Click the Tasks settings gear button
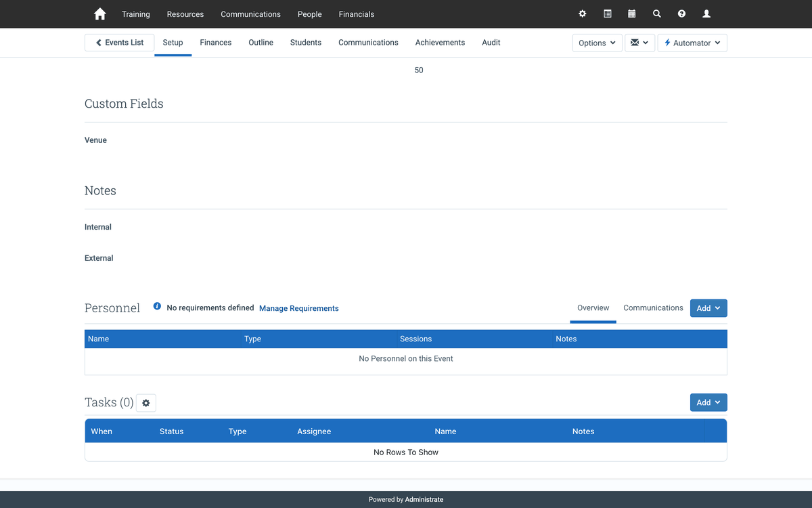Screen dimensions: 812x508 point(145,403)
